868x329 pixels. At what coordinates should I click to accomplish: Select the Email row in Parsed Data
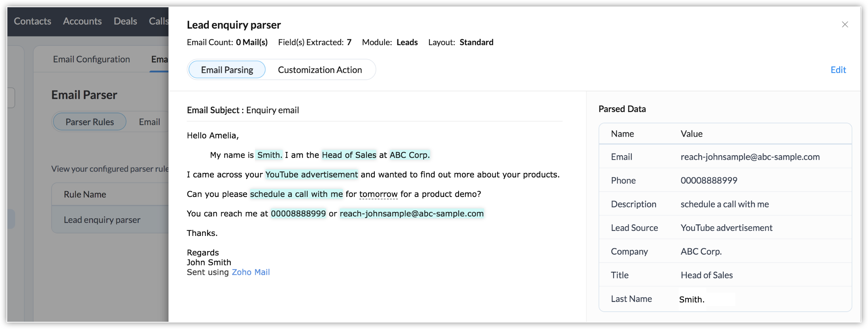(x=725, y=157)
